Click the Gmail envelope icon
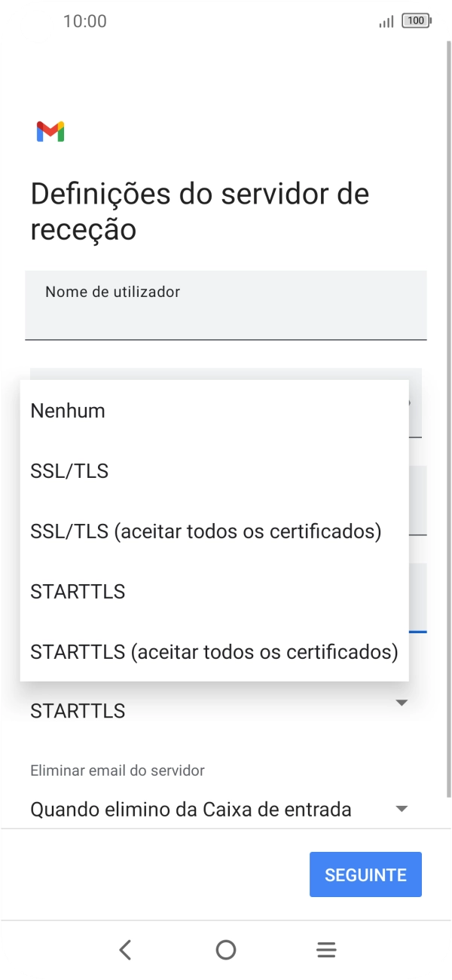 coord(50,130)
